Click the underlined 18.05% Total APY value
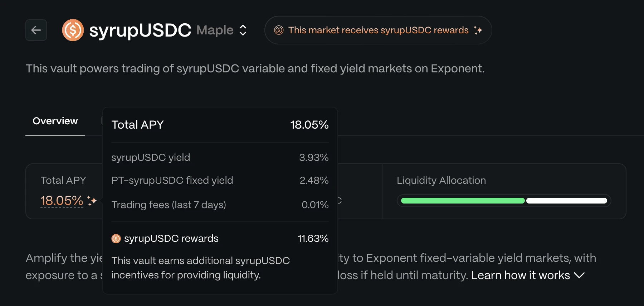This screenshot has width=644, height=306. (62, 201)
